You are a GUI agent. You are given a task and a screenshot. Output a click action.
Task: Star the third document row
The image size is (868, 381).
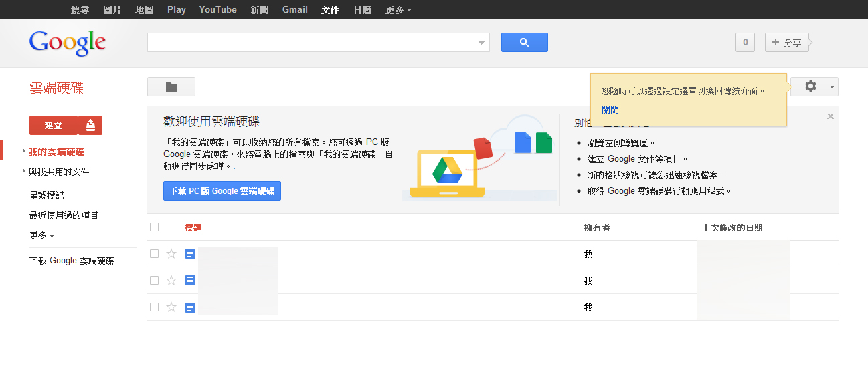[171, 307]
